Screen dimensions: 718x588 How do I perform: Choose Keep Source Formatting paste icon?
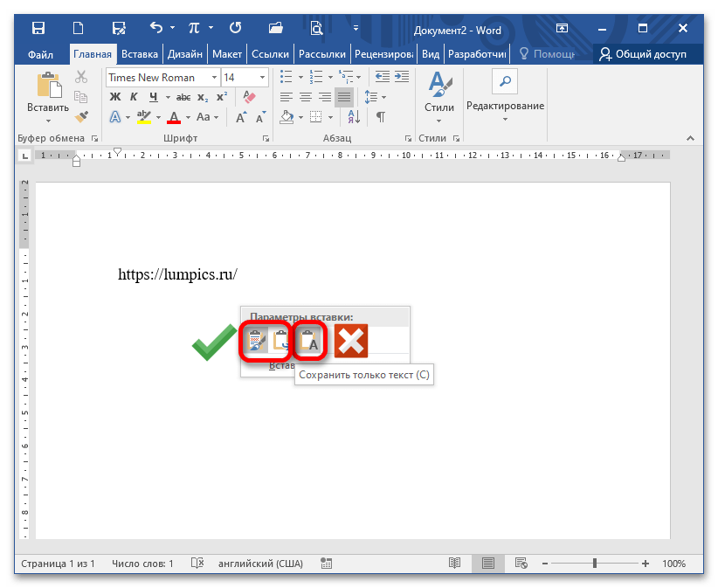(x=257, y=341)
